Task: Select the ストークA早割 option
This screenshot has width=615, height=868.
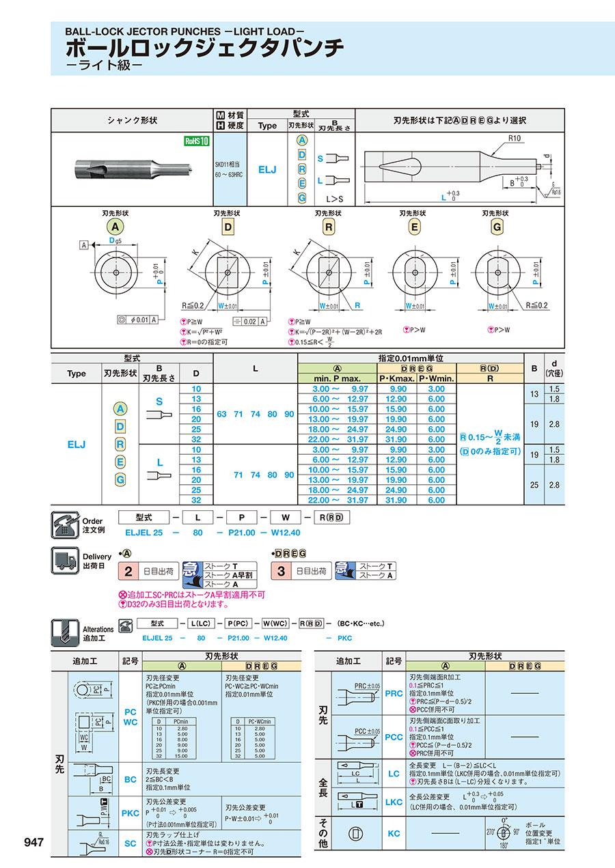Action: click(x=229, y=575)
